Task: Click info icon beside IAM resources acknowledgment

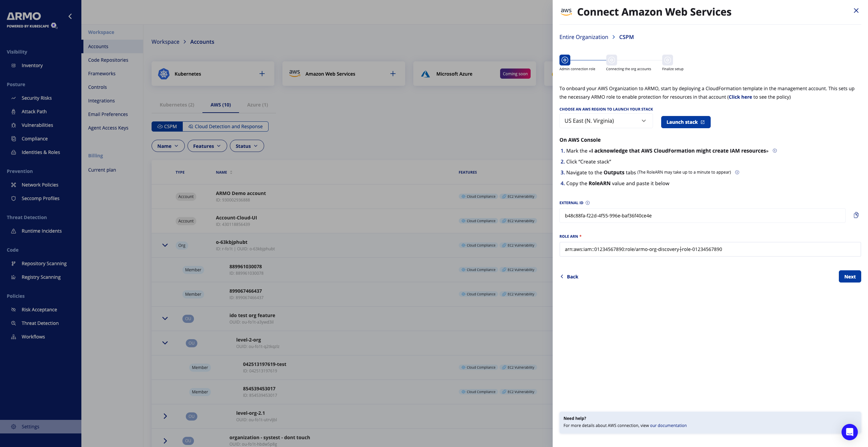Action: 775,151
